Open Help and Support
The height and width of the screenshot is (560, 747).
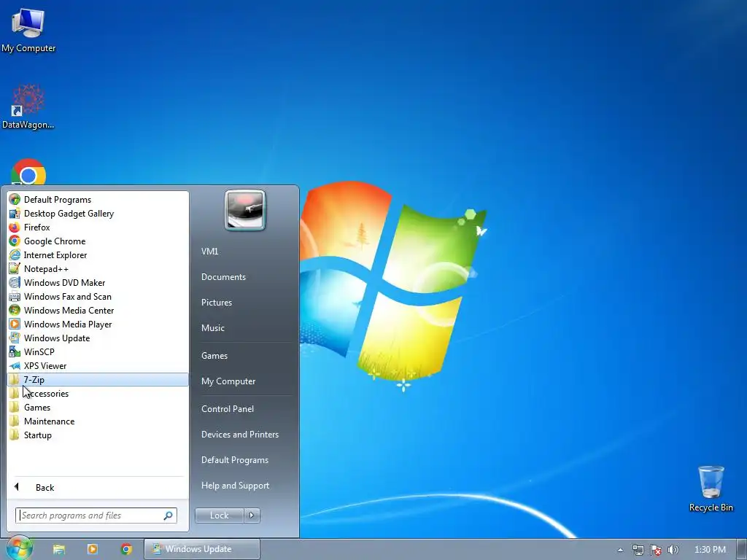click(x=235, y=485)
